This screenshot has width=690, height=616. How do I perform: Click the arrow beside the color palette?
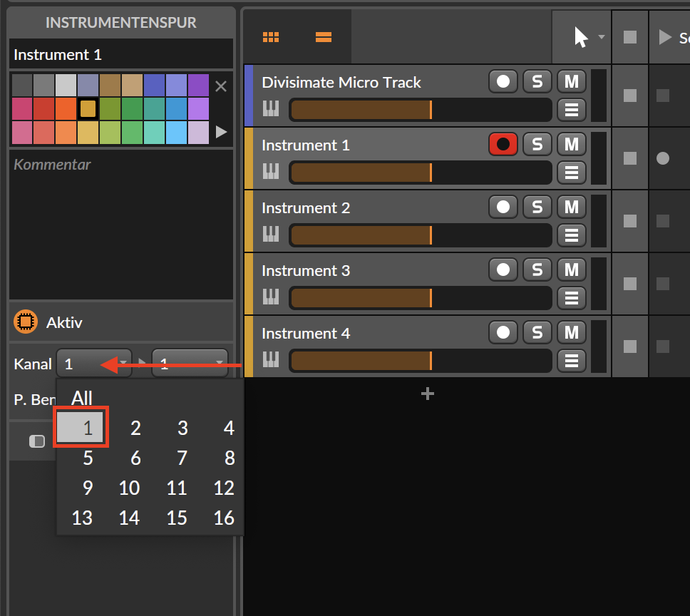[221, 131]
